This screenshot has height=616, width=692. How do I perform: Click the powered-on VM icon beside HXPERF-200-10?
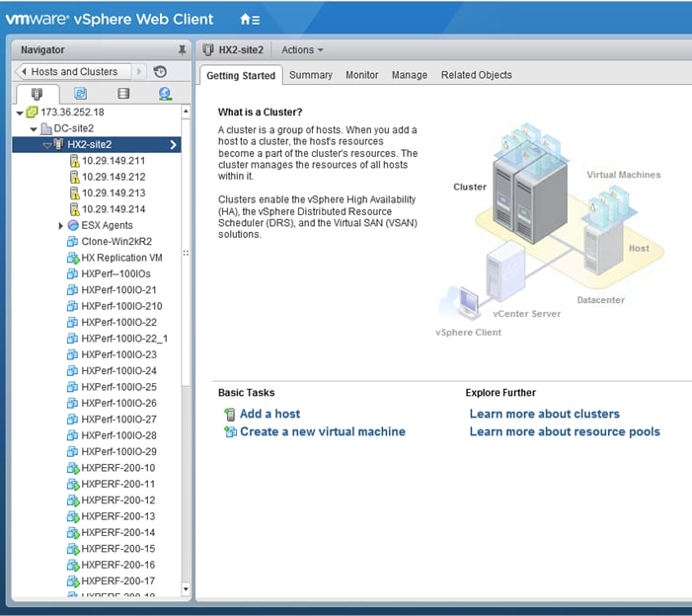[x=73, y=468]
